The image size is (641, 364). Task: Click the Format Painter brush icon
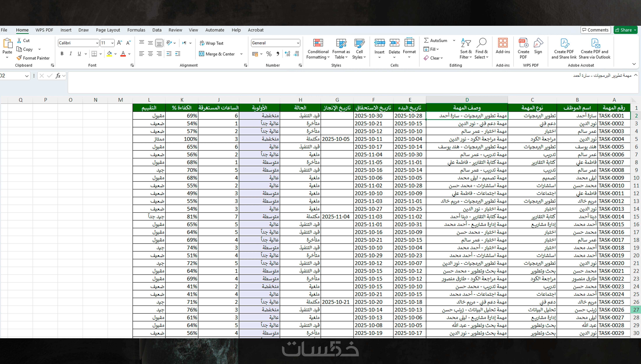point(19,58)
